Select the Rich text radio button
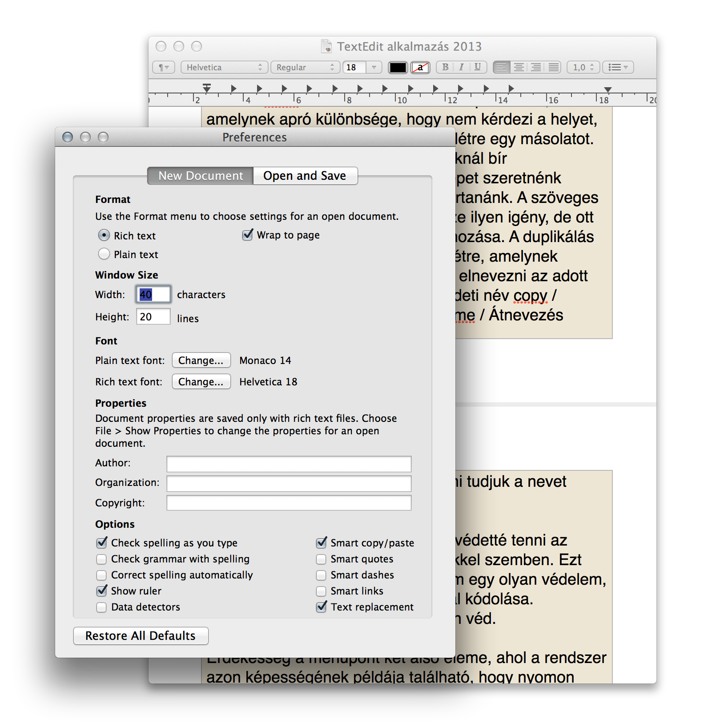This screenshot has height=728, width=708. (x=104, y=235)
